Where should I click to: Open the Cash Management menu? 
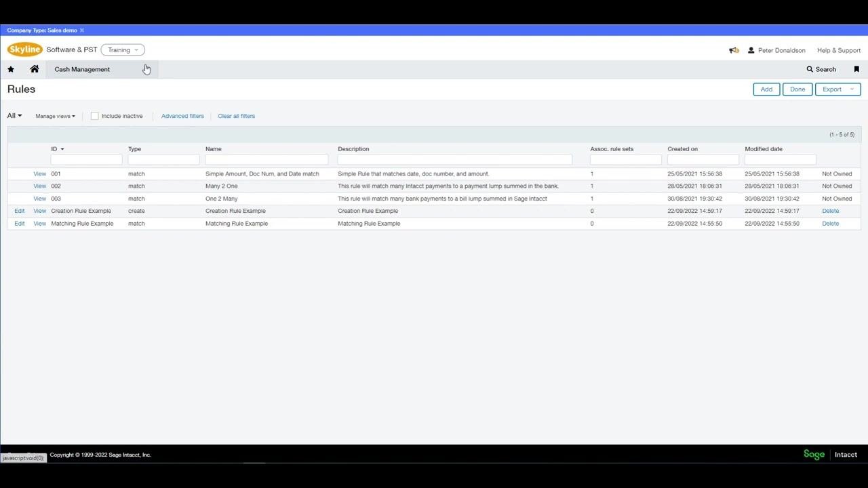82,69
